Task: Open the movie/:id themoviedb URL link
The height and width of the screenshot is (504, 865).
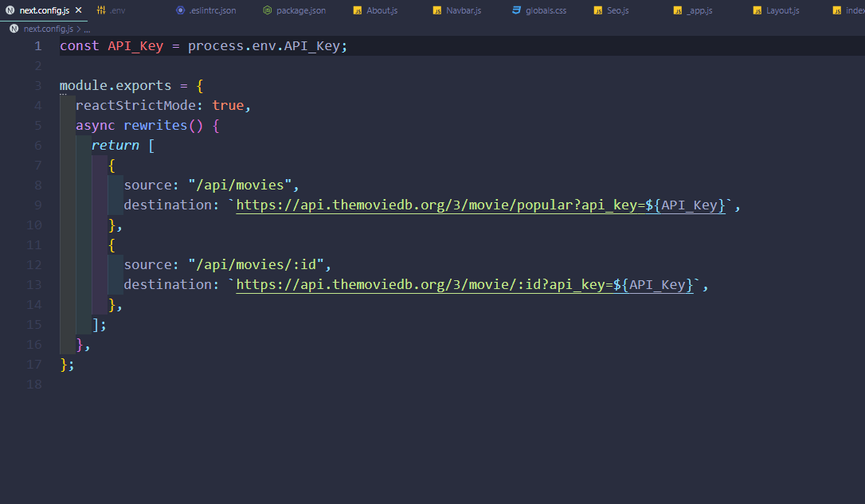Action: click(464, 284)
